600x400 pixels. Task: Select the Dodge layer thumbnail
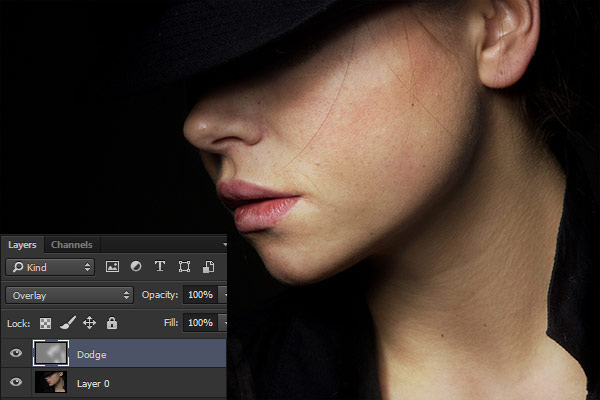(50, 354)
